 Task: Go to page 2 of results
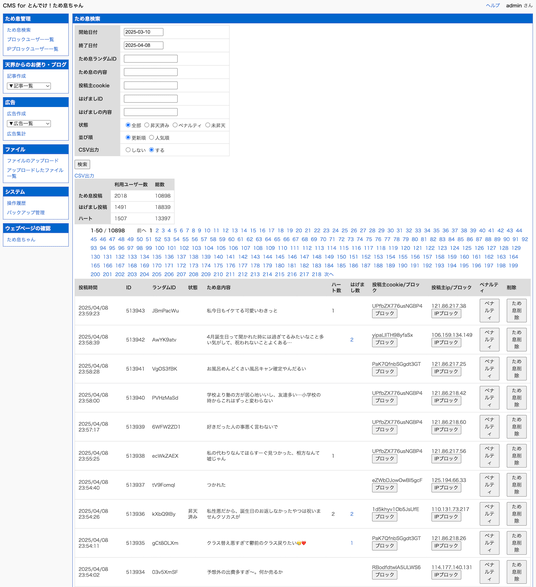(157, 231)
